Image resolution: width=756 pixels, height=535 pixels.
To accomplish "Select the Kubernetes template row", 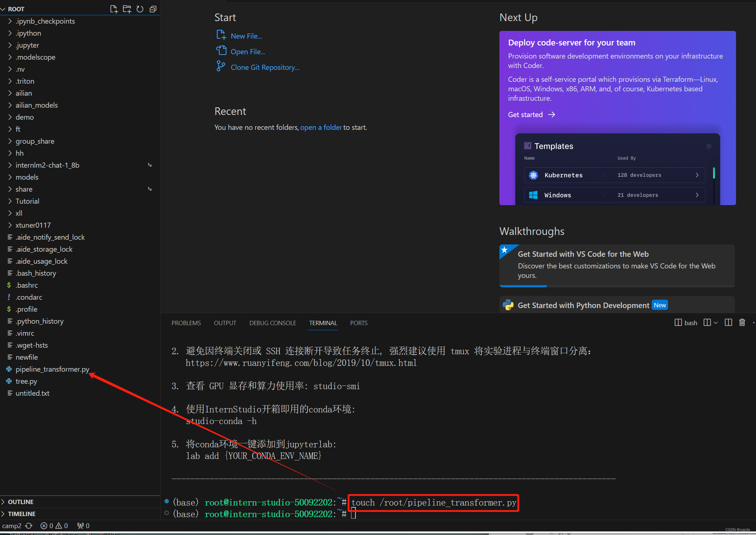I will pyautogui.click(x=614, y=175).
